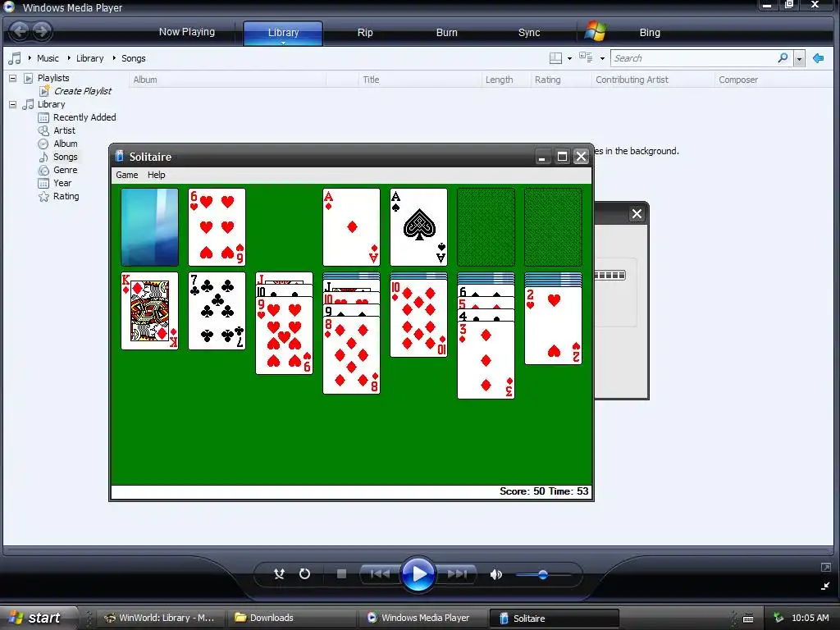Collapse the Playlists tree node
The height and width of the screenshot is (630, 840).
12,78
